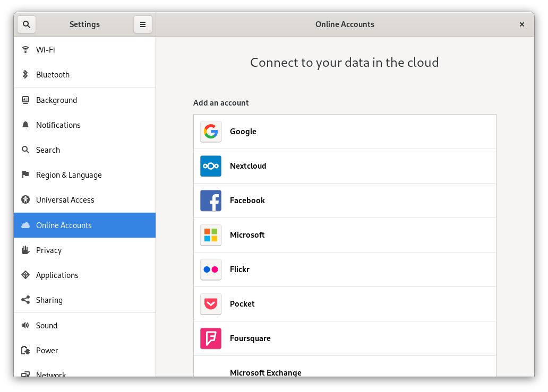Open Microsoft Exchange account setup
The image size is (548, 392).
(x=345, y=372)
